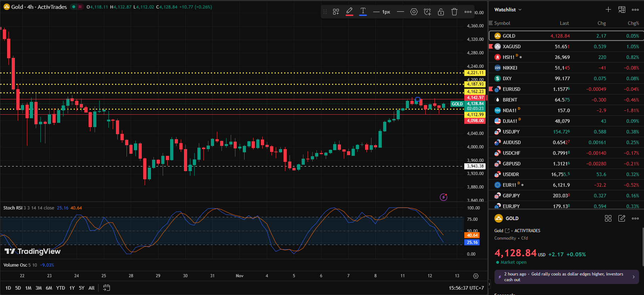This screenshot has width=644, height=295.
Task: Click Go to date calendar icon
Action: point(106,288)
